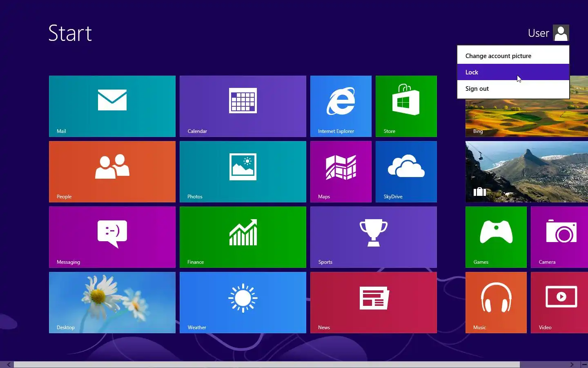Image resolution: width=588 pixels, height=368 pixels.
Task: Open the Maps tile
Action: click(x=341, y=172)
